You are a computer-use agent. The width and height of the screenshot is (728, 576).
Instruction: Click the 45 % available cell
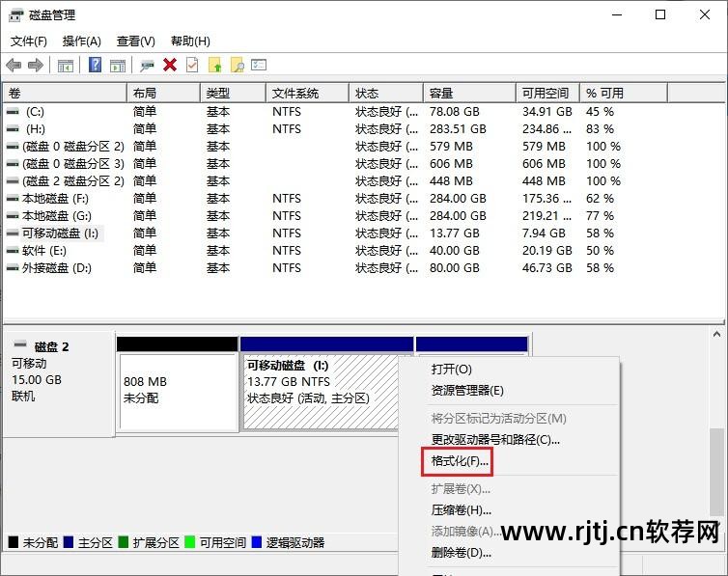coord(600,112)
